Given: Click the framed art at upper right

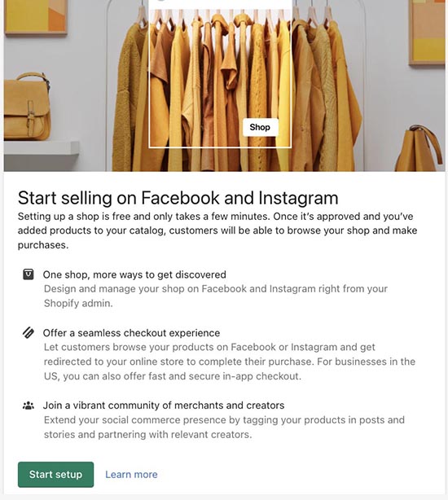Looking at the screenshot, I should tap(427, 33).
